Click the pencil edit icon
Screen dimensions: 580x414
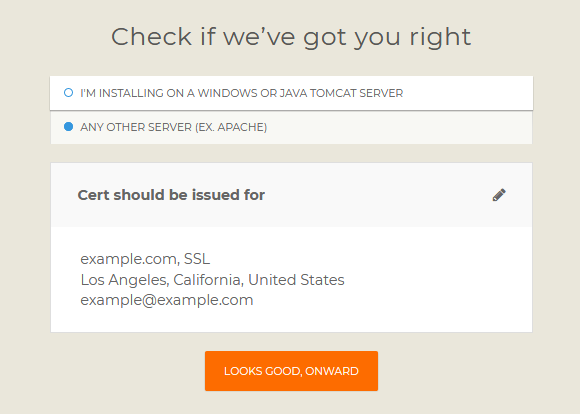499,195
